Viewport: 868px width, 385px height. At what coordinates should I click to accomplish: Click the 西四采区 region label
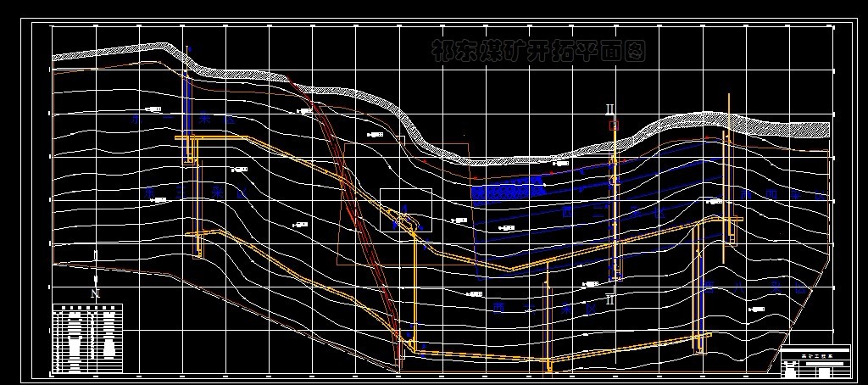point(783,195)
